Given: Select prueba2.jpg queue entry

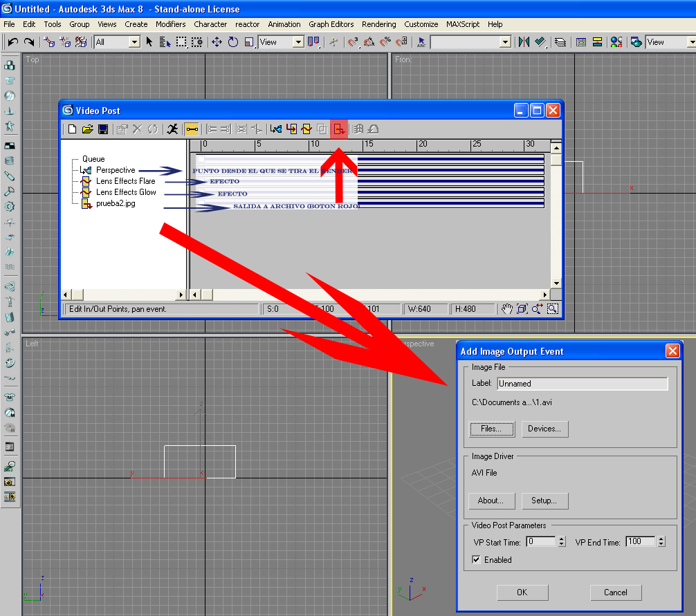Looking at the screenshot, I should coord(116,203).
